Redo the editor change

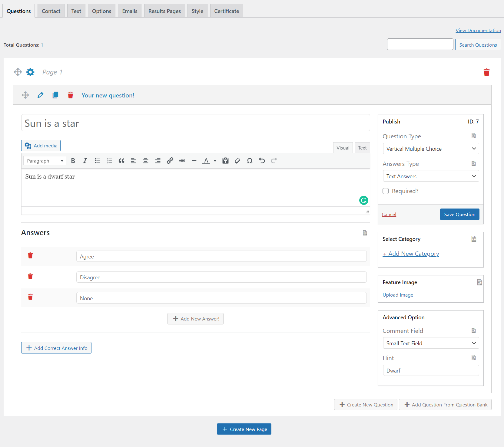274,161
